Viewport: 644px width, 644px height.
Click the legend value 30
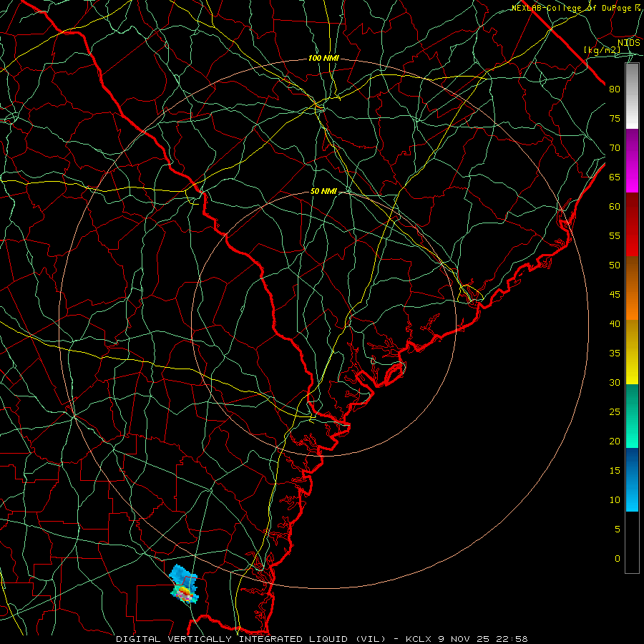click(615, 383)
